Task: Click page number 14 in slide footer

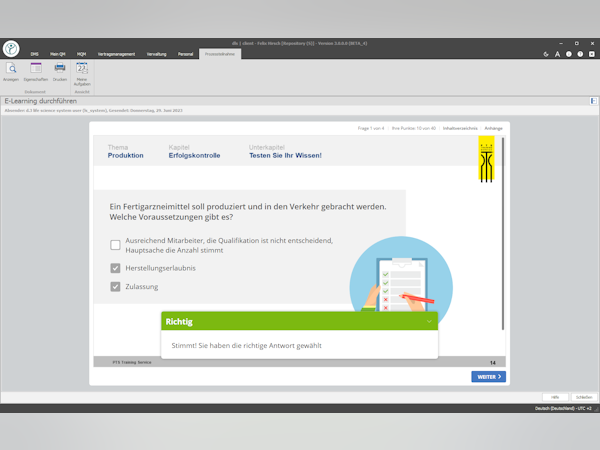Action: coord(493,362)
